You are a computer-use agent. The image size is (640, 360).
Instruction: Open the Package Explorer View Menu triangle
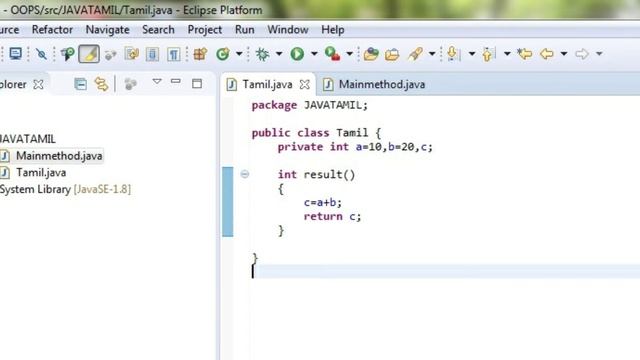[x=157, y=82]
